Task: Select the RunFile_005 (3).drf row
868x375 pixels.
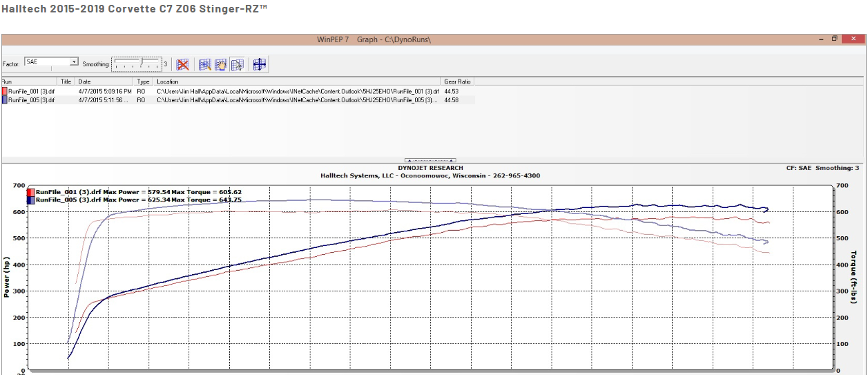Action: tap(238, 100)
